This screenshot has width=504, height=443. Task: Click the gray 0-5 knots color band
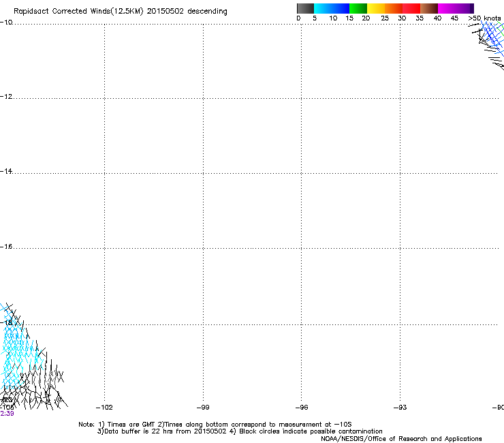[x=305, y=8]
